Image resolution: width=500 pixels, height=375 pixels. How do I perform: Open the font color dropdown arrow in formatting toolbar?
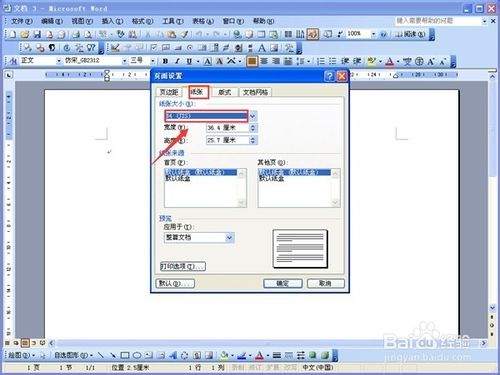[398, 61]
